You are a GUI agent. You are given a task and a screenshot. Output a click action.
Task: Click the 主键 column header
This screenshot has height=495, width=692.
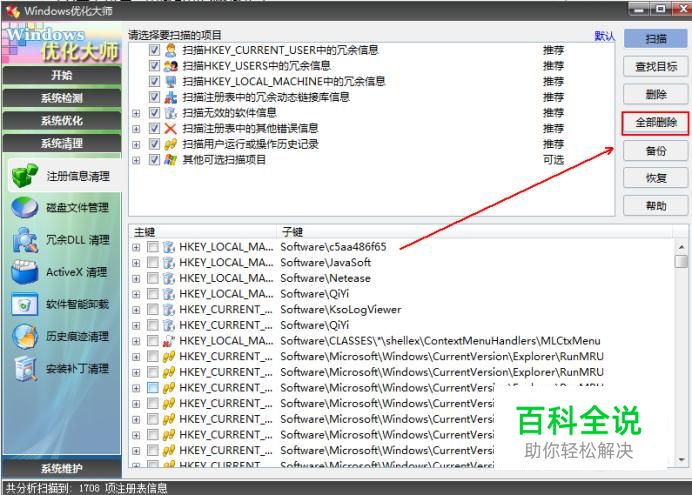click(203, 232)
